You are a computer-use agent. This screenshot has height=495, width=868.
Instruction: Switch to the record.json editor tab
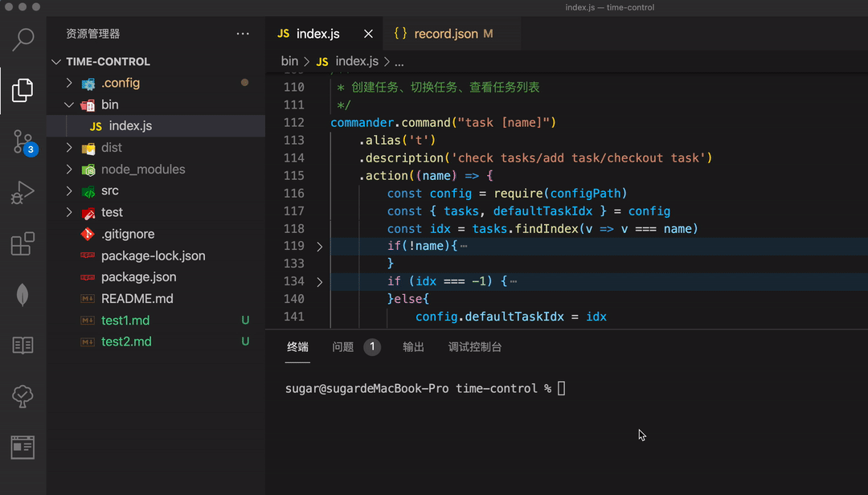(x=453, y=34)
